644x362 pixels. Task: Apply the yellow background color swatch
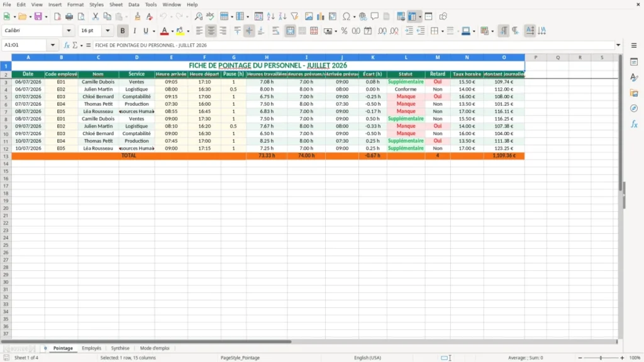(x=180, y=31)
